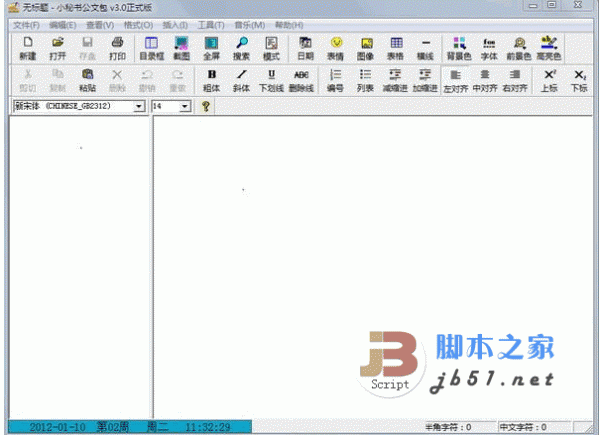Toggle 下划线 underline formatting
The height and width of the screenshot is (435, 600).
271,80
